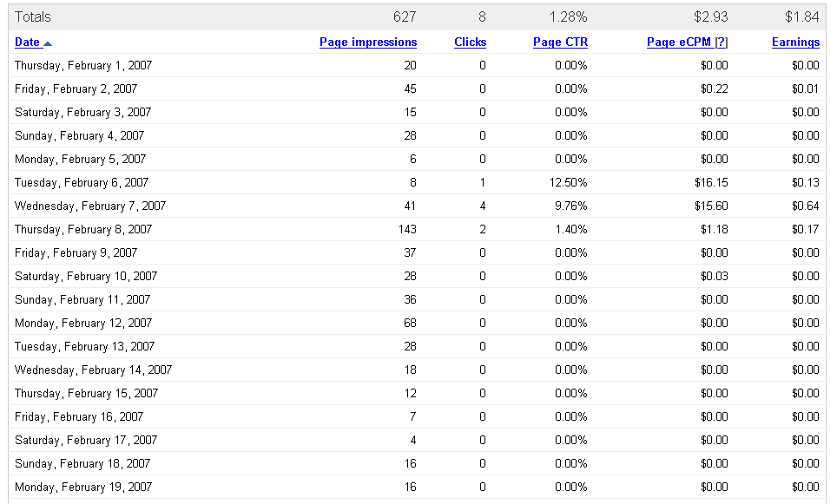Click the Date sort arrow icon
The width and height of the screenshot is (837, 504).
tap(48, 43)
